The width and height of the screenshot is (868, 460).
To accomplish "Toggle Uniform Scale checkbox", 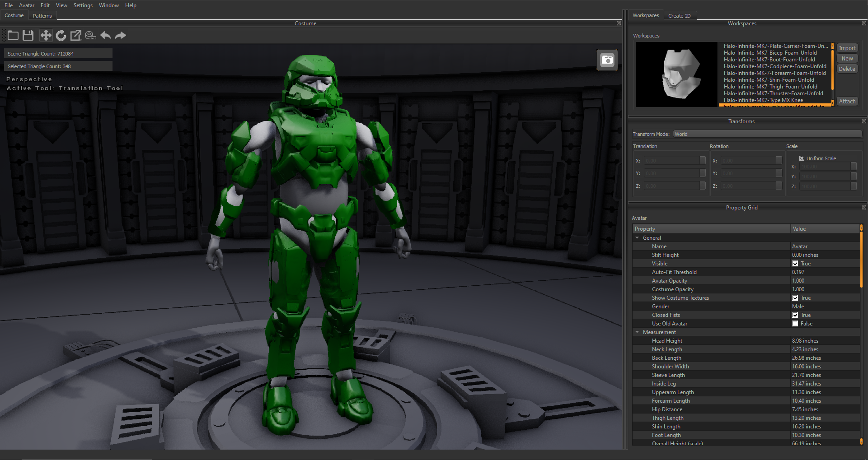I will click(802, 158).
